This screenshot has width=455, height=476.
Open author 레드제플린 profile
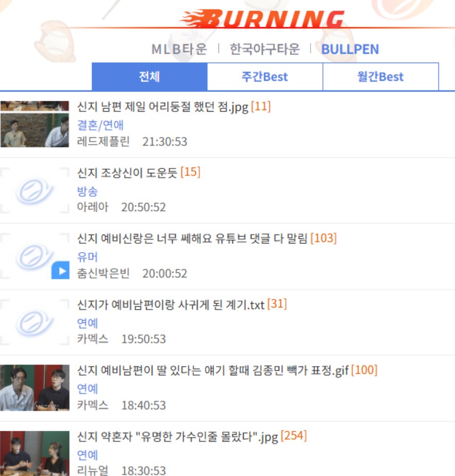click(x=103, y=141)
